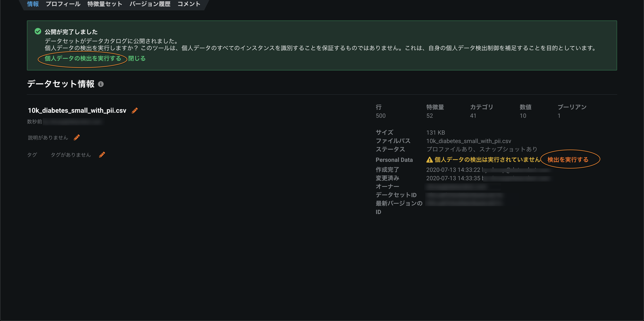Viewport: 644px width, 321px height.
Task: Dismiss banner with the 閉じる link
Action: 137,58
